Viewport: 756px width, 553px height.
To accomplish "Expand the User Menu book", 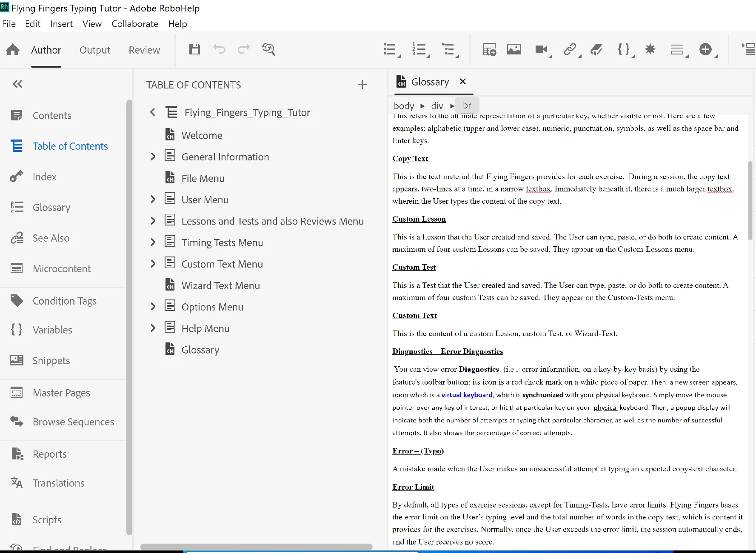I will coord(153,199).
